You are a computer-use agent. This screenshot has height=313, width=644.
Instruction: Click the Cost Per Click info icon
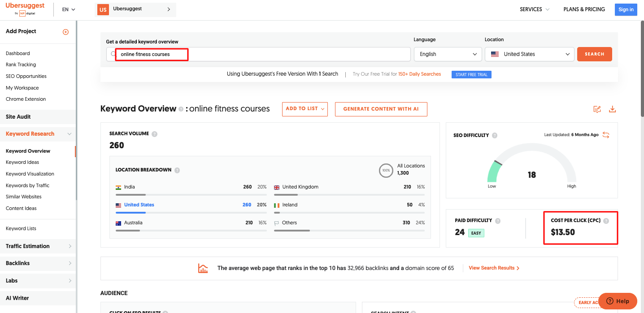pyautogui.click(x=606, y=221)
